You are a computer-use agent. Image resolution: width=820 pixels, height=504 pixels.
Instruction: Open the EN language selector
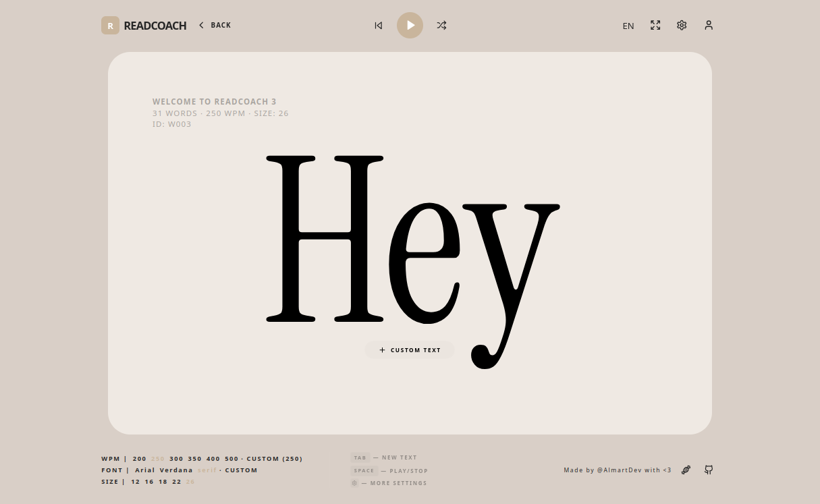point(628,26)
